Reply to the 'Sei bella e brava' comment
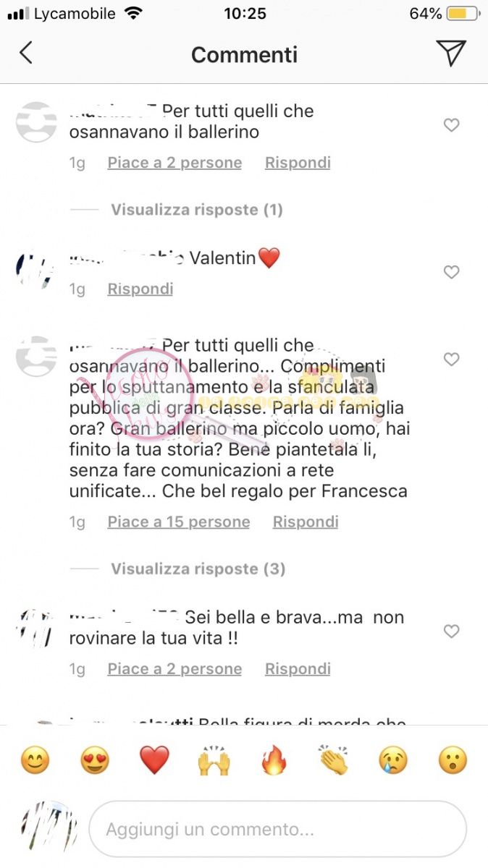The width and height of the screenshot is (488, 868). coord(298,669)
